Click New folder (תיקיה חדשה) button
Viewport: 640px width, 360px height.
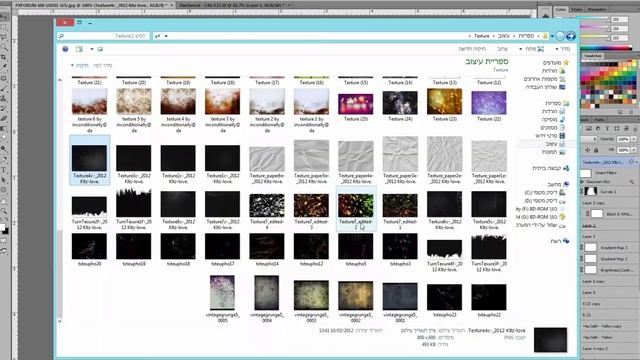472,49
